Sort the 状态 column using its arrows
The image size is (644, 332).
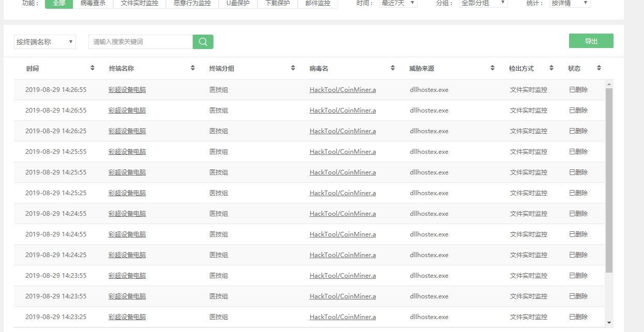coord(599,68)
